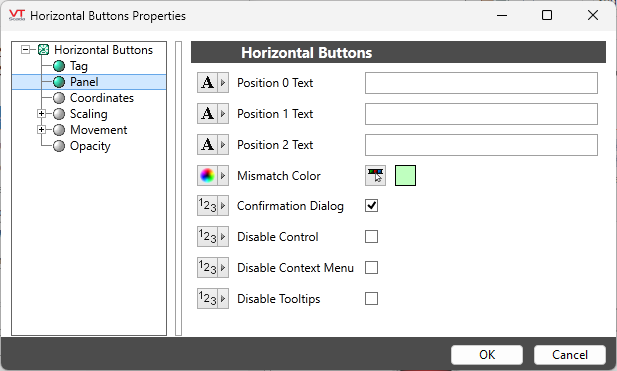Click the color wheel icon for Mismatch Color
Image resolution: width=617 pixels, height=371 pixels.
[x=207, y=175]
